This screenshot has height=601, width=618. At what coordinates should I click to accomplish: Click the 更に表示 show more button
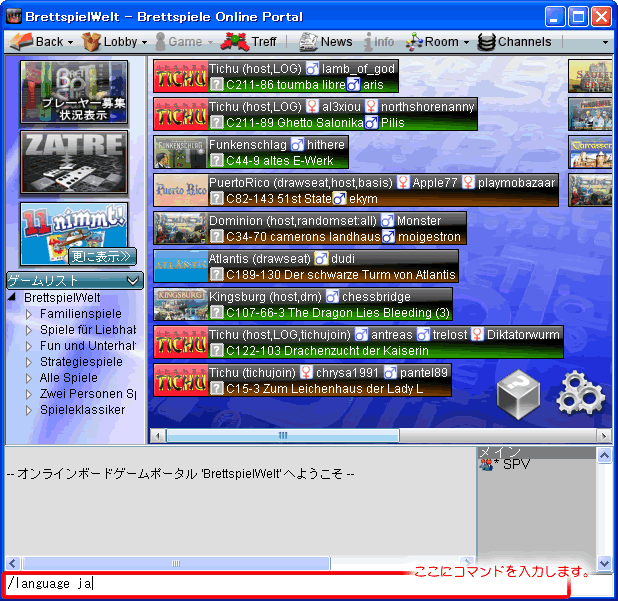pos(102,257)
